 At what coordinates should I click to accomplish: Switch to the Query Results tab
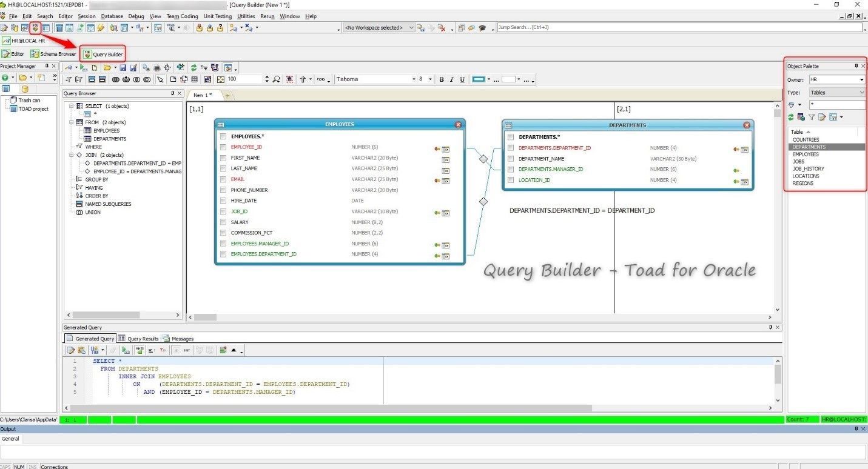138,339
